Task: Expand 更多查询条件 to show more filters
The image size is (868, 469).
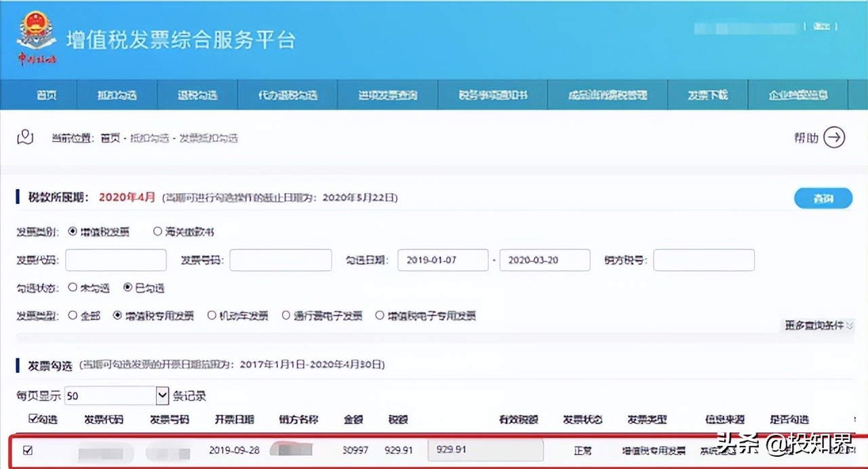Action: 817,325
